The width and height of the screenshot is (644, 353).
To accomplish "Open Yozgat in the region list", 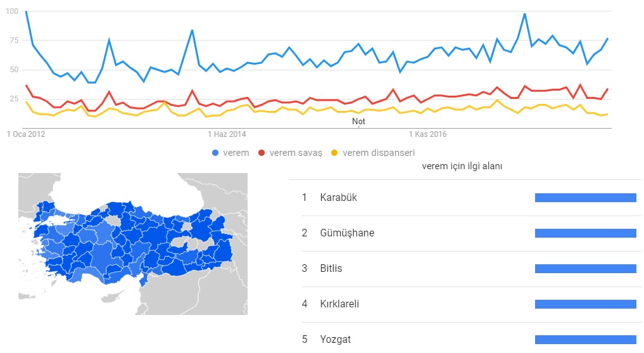I will click(336, 340).
